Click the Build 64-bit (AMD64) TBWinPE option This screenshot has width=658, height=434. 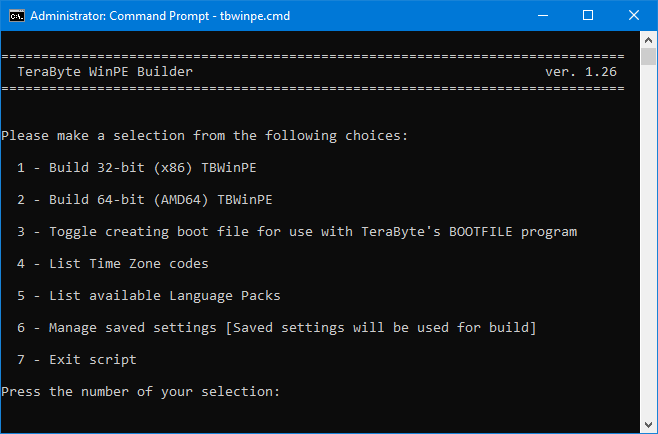click(x=145, y=200)
